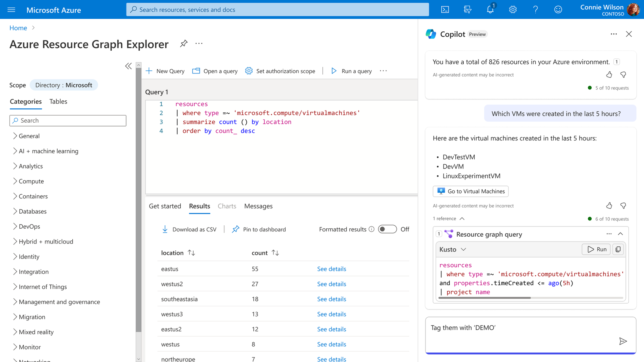The image size is (644, 362).
Task: Send the Copilot message
Action: (x=623, y=341)
